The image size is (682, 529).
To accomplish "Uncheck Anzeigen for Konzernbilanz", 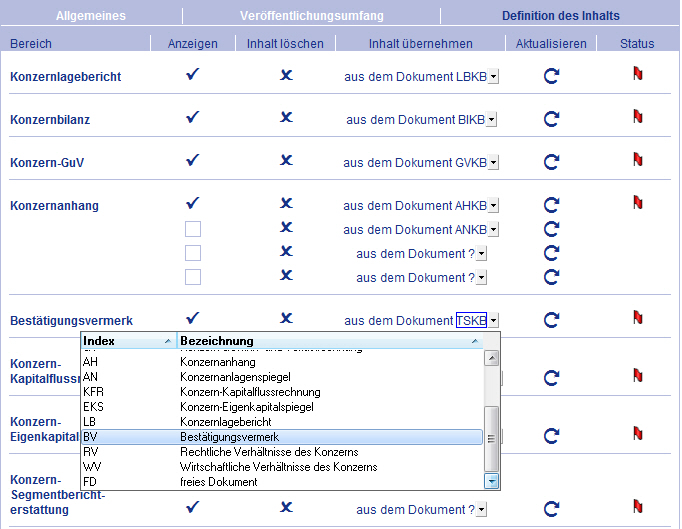I will pyautogui.click(x=193, y=117).
